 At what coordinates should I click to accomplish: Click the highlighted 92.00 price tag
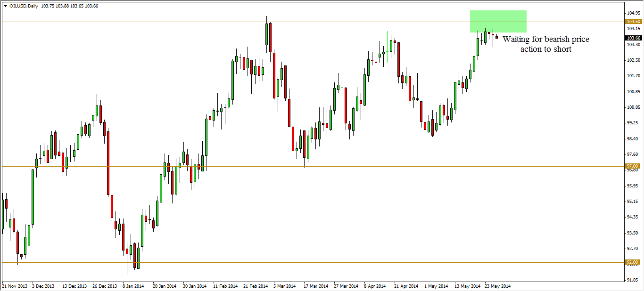pos(632,262)
